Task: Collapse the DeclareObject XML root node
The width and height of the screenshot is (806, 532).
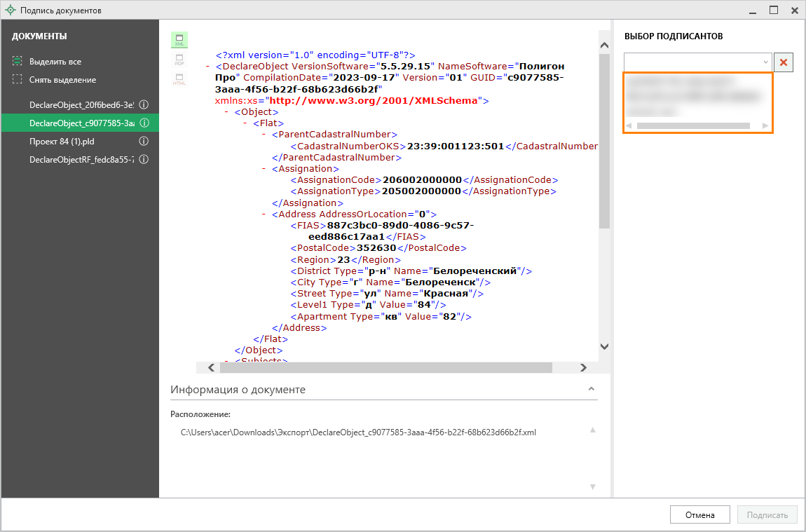Action: click(208, 67)
